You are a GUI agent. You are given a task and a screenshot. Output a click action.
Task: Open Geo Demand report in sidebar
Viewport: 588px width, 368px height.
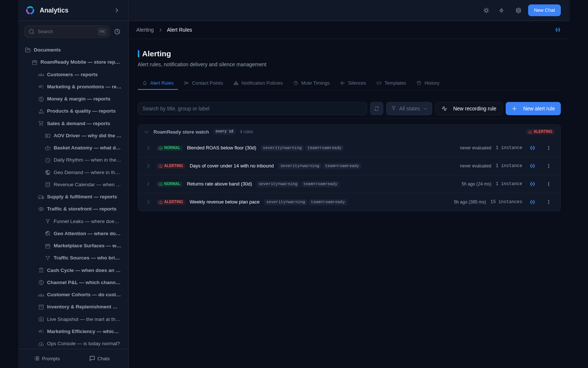click(x=83, y=173)
